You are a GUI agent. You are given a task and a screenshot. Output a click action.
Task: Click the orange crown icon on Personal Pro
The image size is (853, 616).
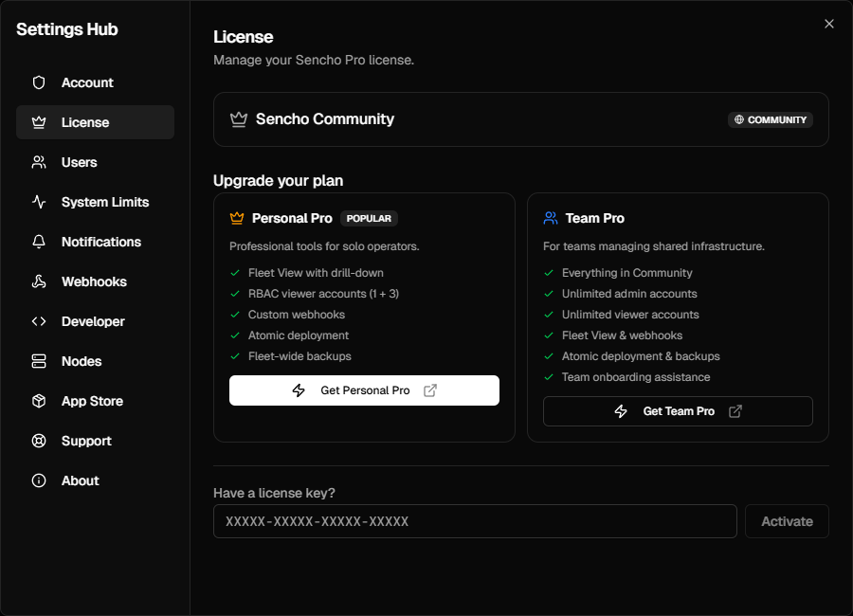click(237, 218)
